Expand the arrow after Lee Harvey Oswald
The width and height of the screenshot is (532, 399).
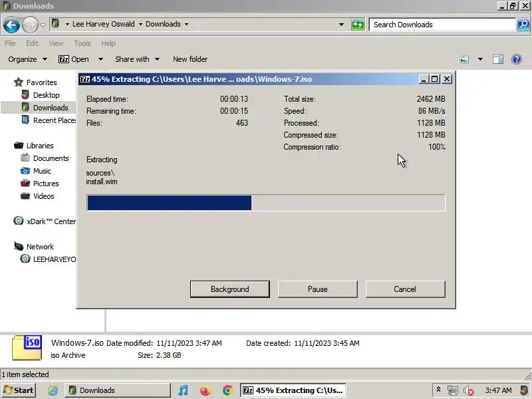click(x=140, y=25)
